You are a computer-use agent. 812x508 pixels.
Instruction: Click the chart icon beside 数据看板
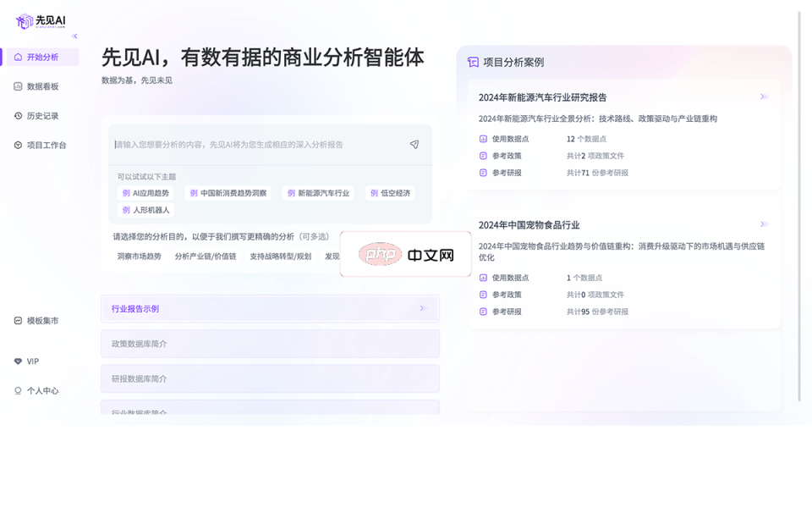18,86
